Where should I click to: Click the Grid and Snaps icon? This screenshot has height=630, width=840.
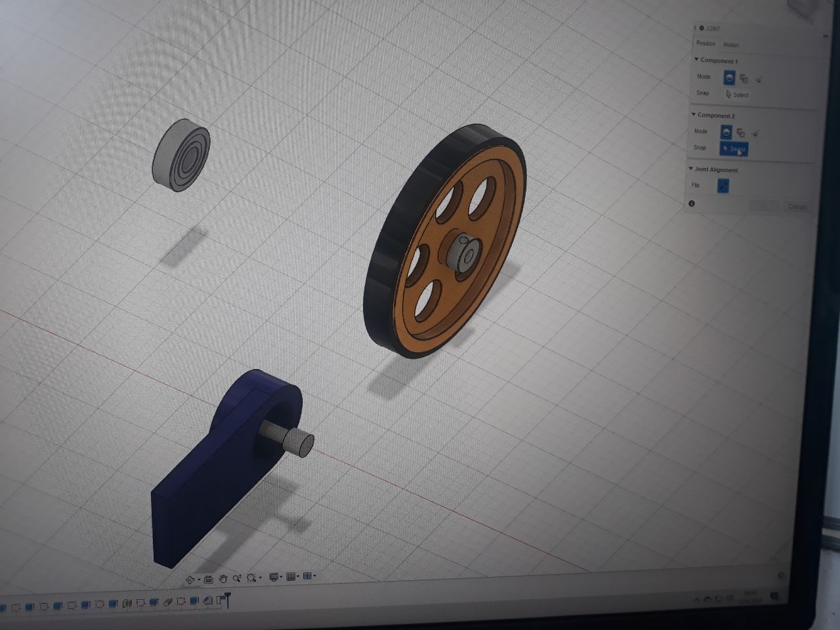(x=291, y=576)
